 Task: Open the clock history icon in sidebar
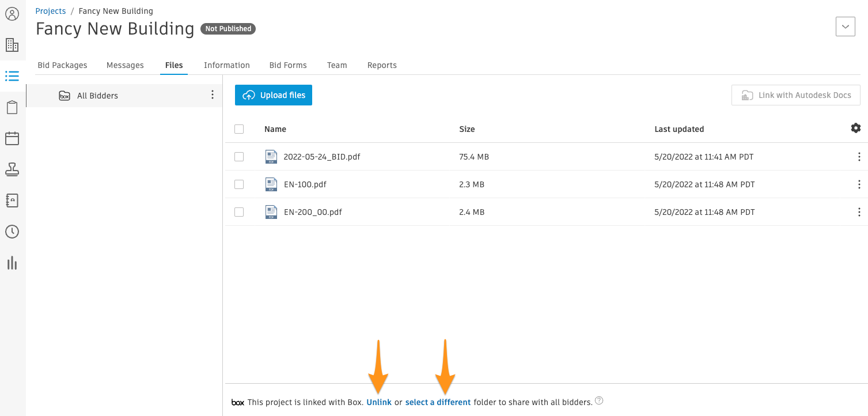12,232
